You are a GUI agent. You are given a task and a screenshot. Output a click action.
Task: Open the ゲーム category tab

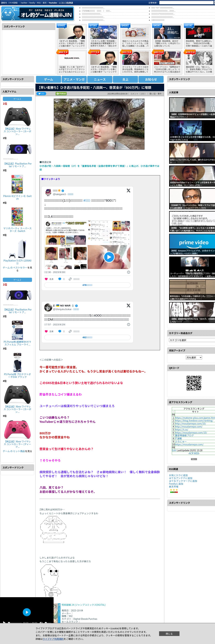pos(49,79)
